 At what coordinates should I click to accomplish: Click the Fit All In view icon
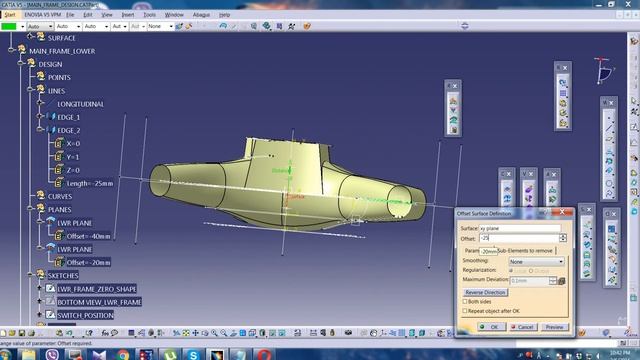(186, 333)
